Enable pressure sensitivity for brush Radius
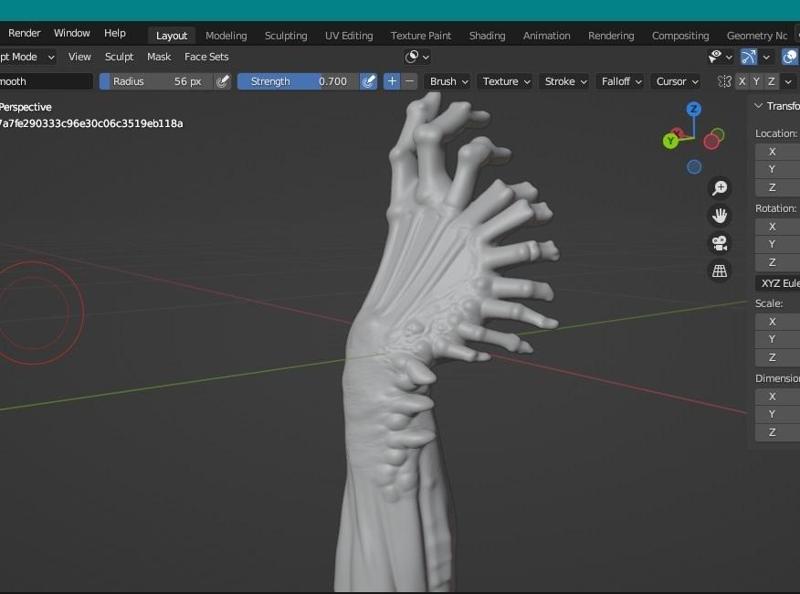 [x=223, y=81]
